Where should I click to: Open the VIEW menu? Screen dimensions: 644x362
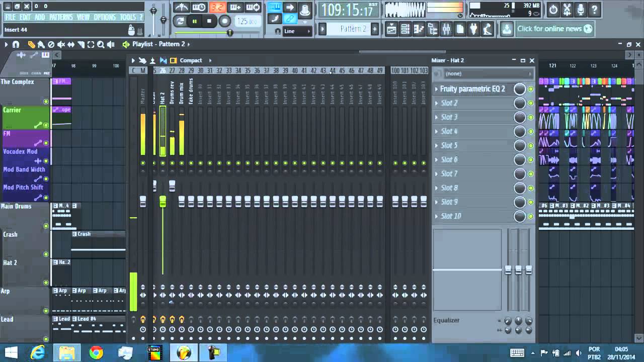[x=84, y=17]
